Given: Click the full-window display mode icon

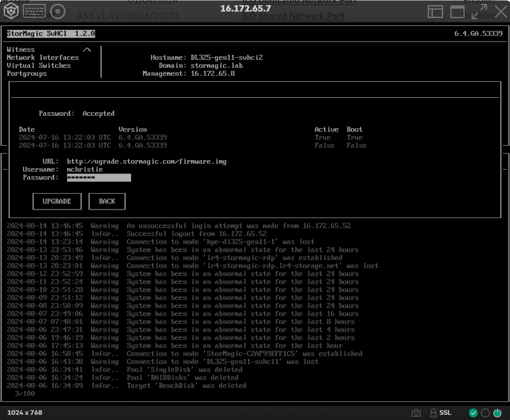Looking at the screenshot, I should tap(457, 12).
